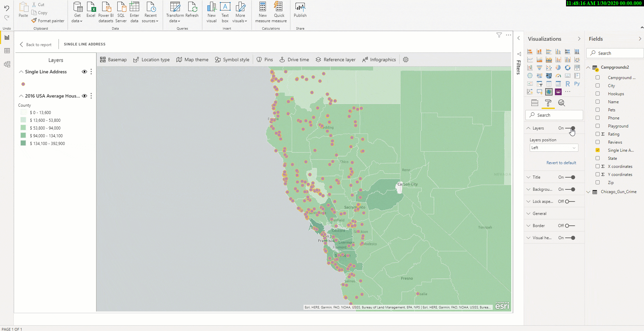Hide the 2016 USA Average Household layer
This screenshot has height=331, width=644.
click(x=84, y=96)
